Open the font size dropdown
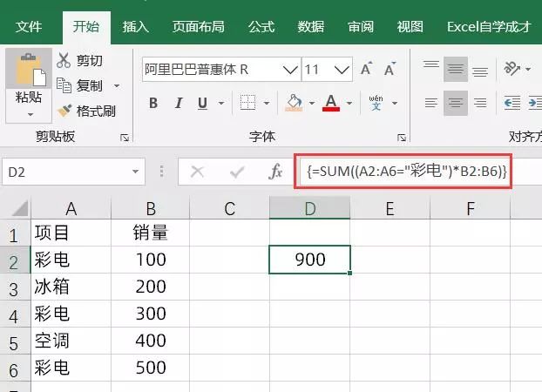 (x=342, y=70)
